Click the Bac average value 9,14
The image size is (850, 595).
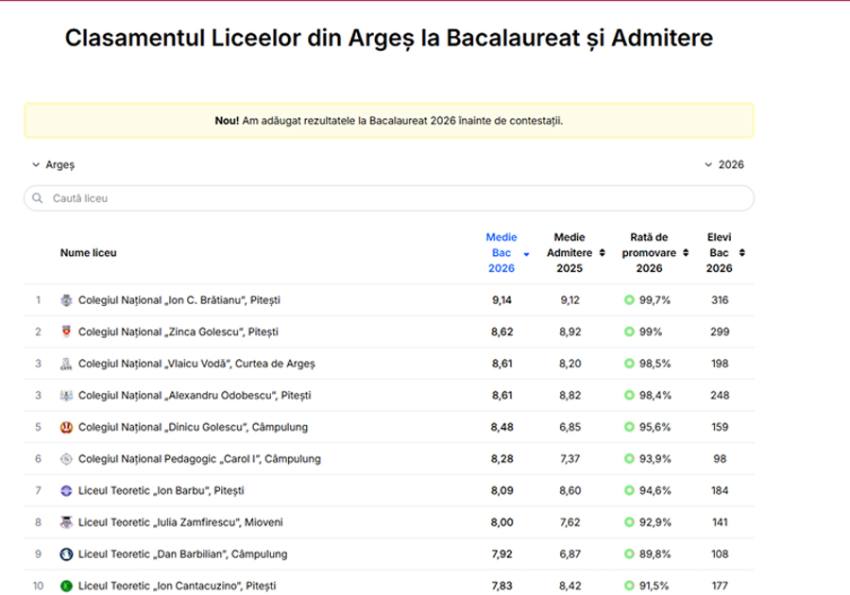(502, 300)
